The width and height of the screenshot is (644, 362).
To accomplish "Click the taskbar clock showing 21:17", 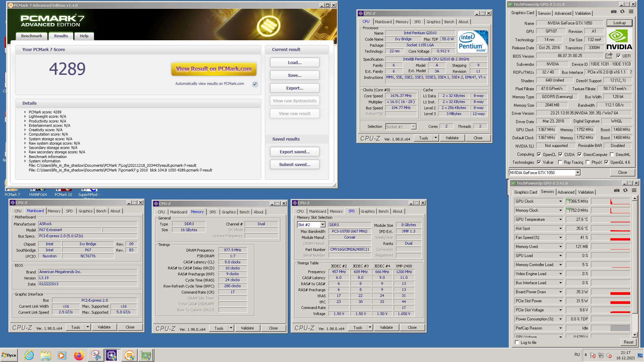I will click(625, 355).
